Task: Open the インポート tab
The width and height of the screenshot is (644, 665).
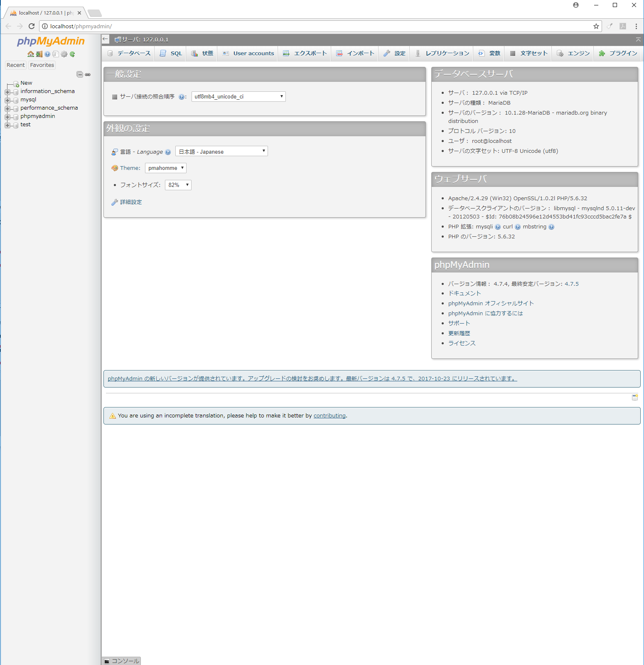Action: (x=355, y=53)
